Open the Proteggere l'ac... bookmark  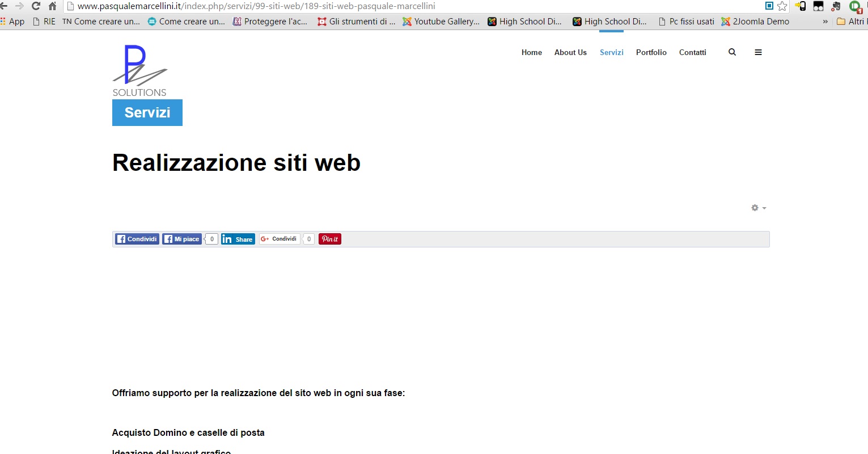point(270,22)
